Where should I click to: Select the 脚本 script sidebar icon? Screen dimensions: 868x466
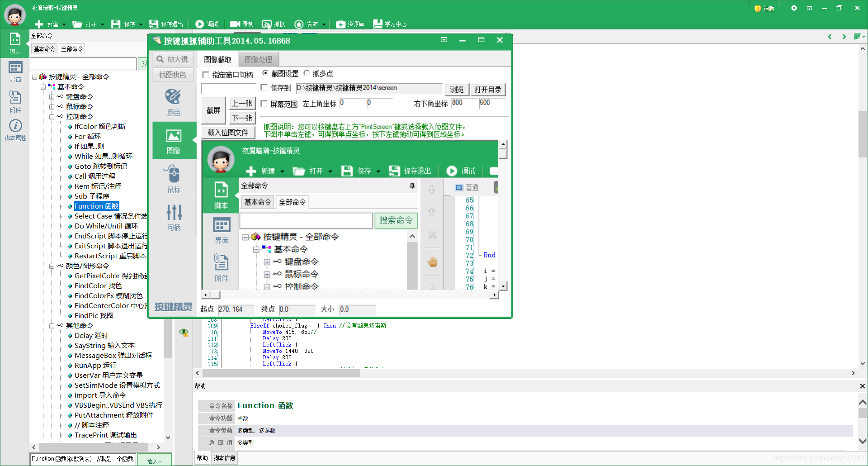[x=15, y=43]
